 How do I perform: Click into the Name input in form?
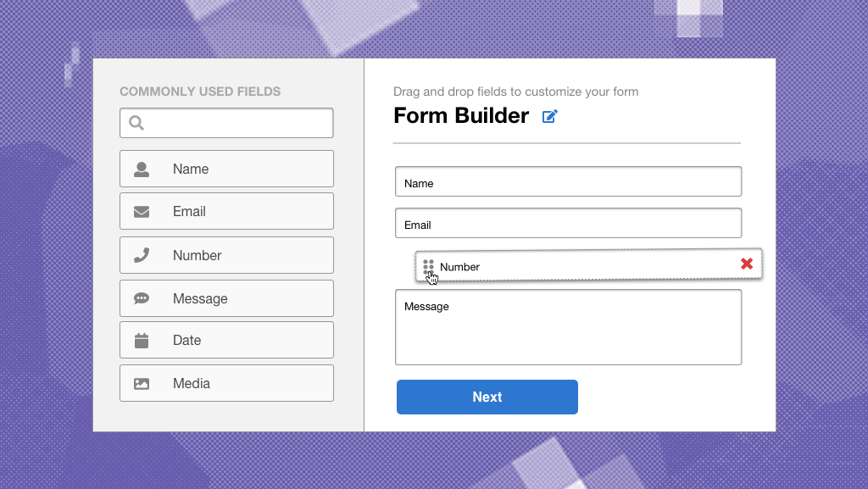569,181
